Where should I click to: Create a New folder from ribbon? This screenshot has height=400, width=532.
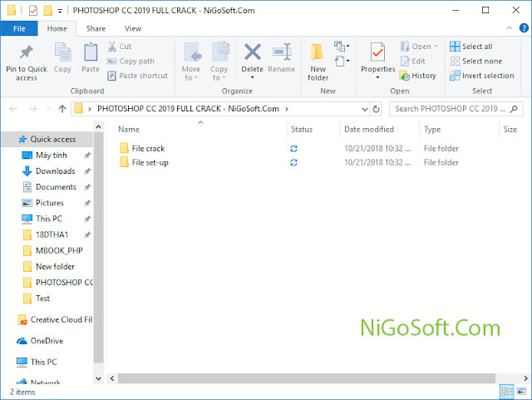(x=318, y=62)
